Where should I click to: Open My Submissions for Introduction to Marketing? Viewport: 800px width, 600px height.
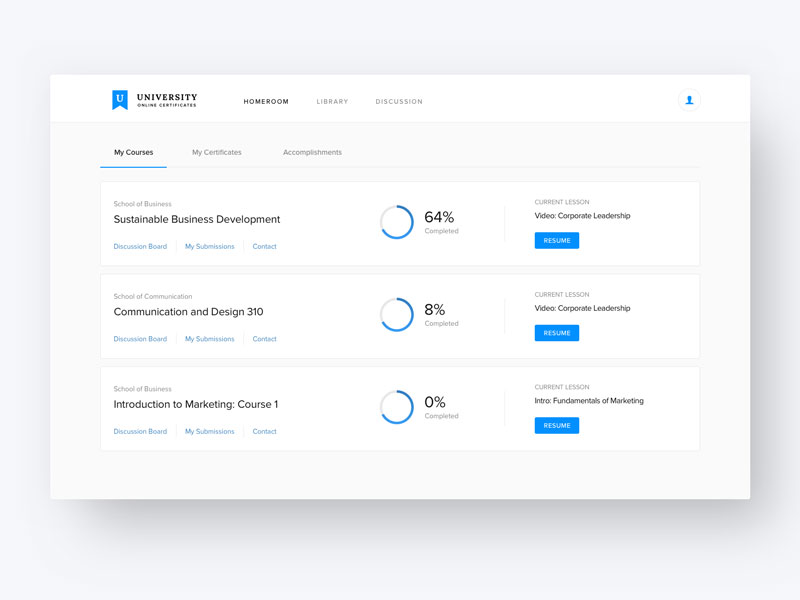pos(210,431)
